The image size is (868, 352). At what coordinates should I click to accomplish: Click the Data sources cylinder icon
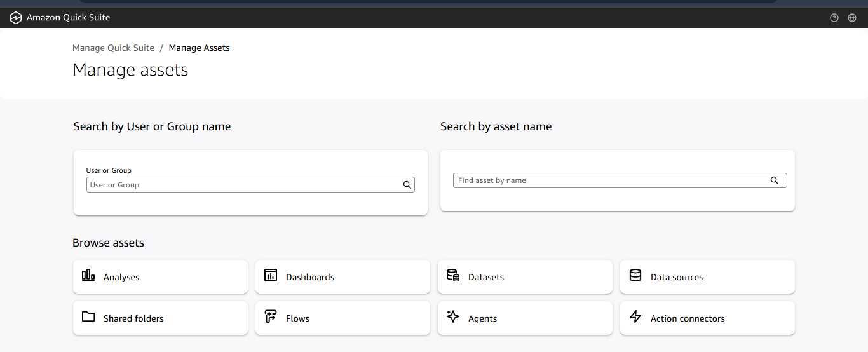pos(635,276)
